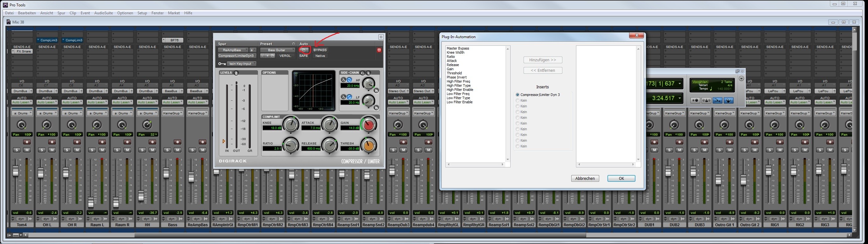
Task: Open the AudioSuite menu
Action: (104, 13)
